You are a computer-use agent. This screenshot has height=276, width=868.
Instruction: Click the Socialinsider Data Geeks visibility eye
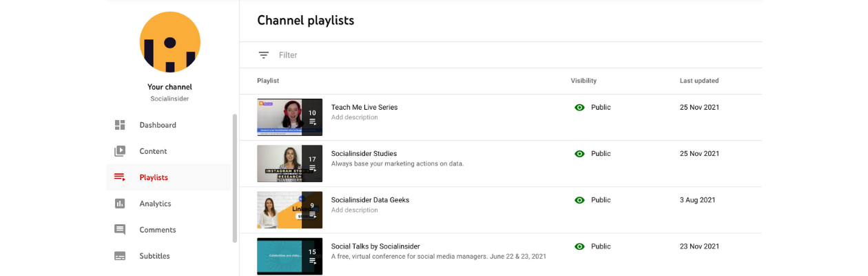pos(579,200)
